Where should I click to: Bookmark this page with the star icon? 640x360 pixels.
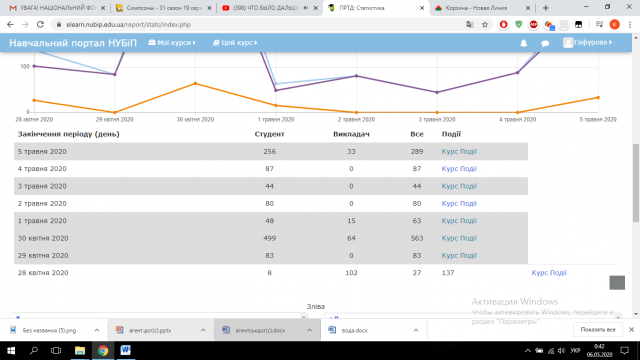point(485,24)
